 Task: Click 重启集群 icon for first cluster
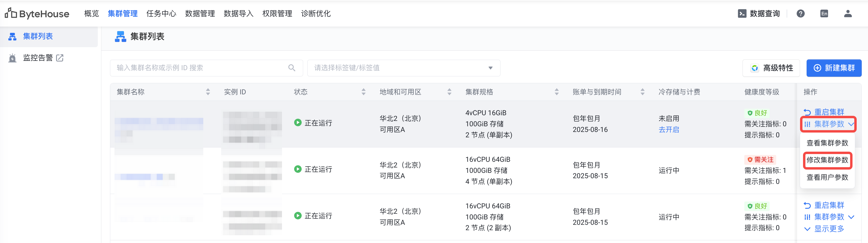click(x=807, y=112)
